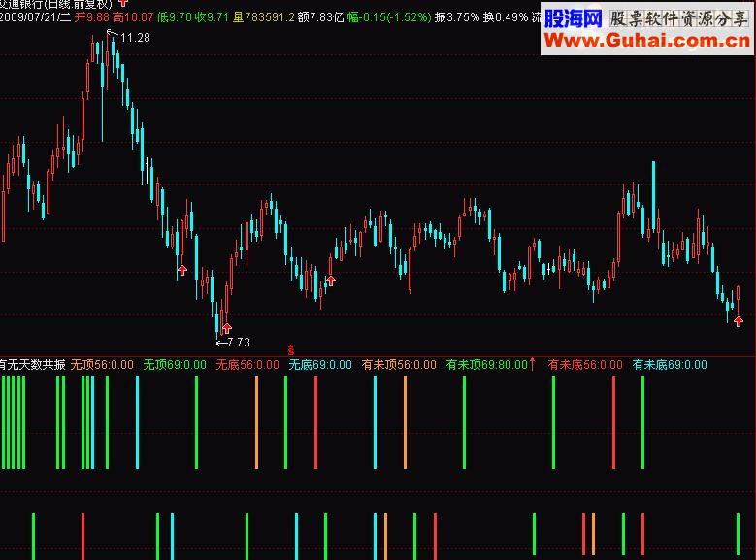This screenshot has width=756, height=560.
Task: Click the green label 有未顶69:80.00
Action: pyautogui.click(x=487, y=365)
